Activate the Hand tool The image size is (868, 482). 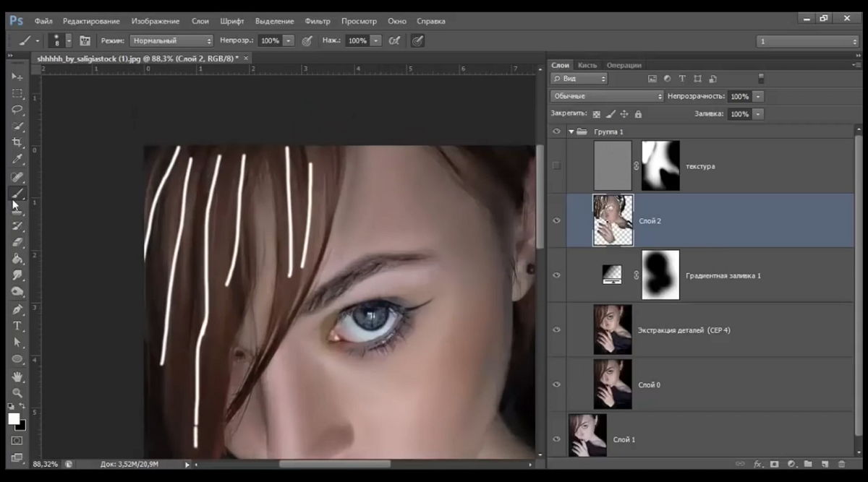[x=17, y=376]
